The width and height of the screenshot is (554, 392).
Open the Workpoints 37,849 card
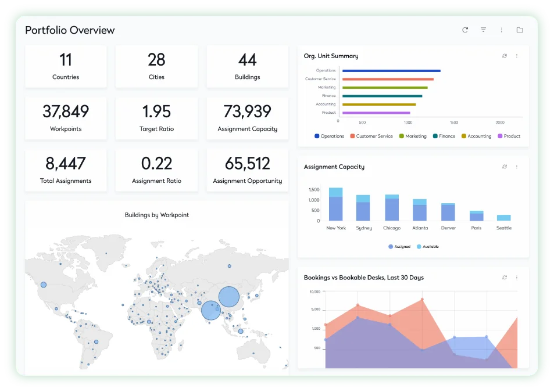point(66,118)
